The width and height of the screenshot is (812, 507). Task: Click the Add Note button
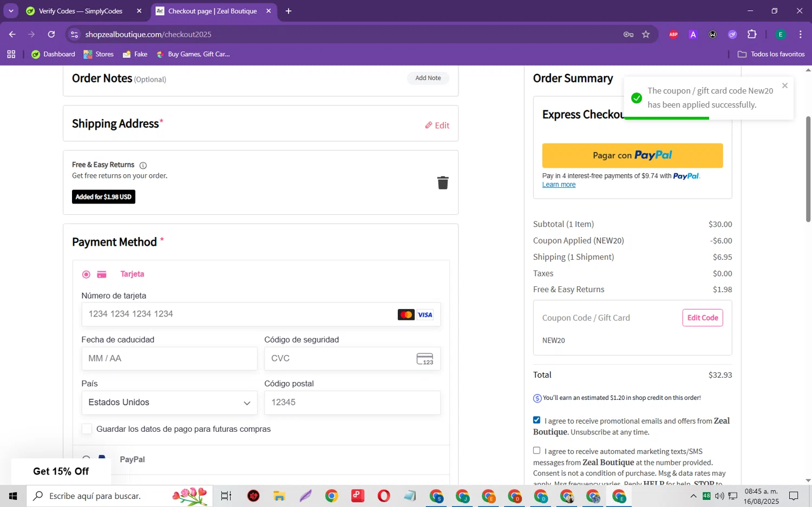[x=428, y=78]
